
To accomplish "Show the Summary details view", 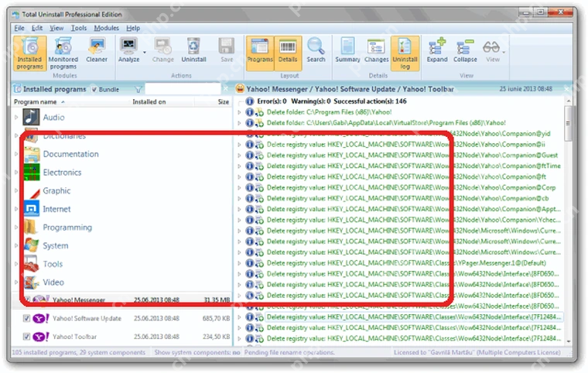I will click(x=347, y=50).
